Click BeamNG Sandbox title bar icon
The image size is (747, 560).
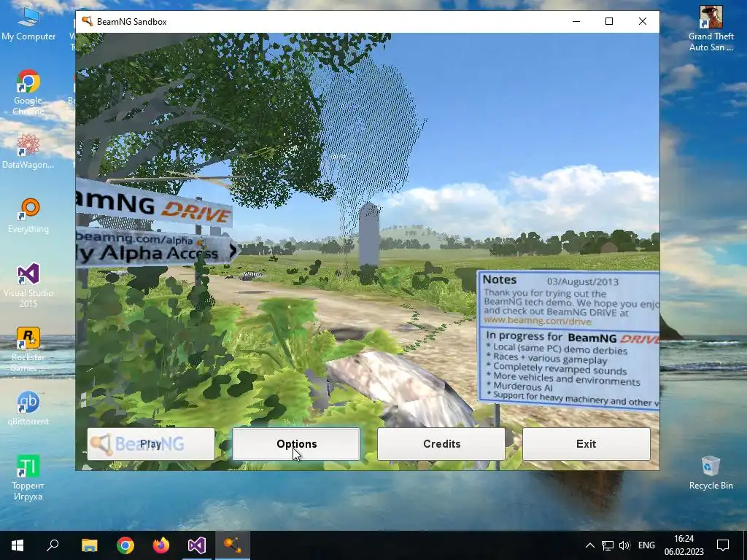[87, 21]
